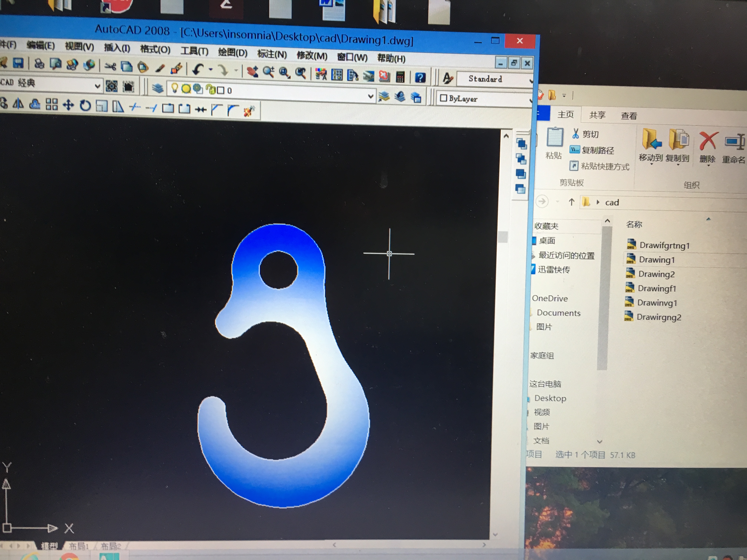The image size is (747, 560).
Task: Select the Drawing2 file in the list
Action: tap(656, 274)
